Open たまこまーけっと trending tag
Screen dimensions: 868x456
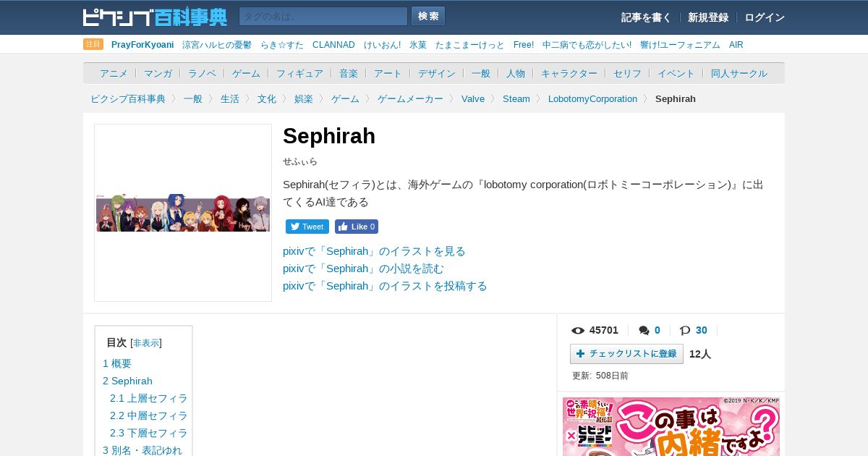coord(470,45)
